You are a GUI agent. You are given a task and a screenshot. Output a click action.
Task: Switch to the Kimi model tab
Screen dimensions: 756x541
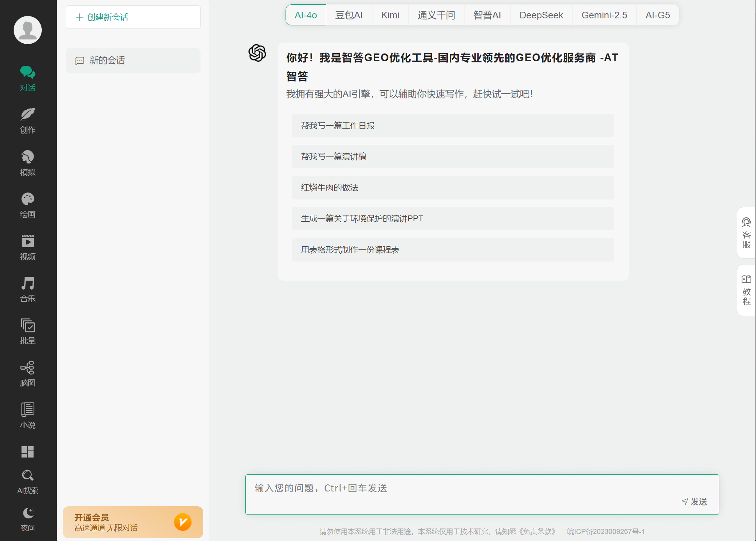[390, 15]
